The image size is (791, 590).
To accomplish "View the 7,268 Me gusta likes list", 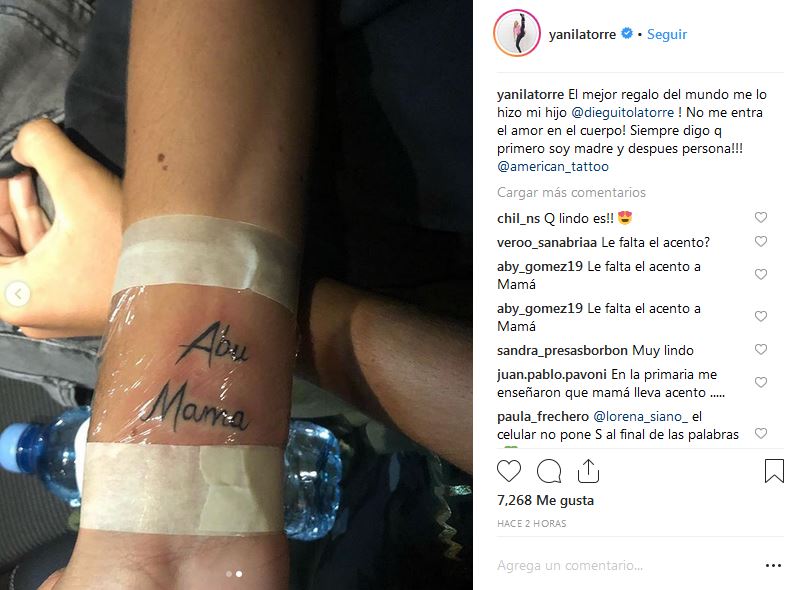I will tap(545, 500).
